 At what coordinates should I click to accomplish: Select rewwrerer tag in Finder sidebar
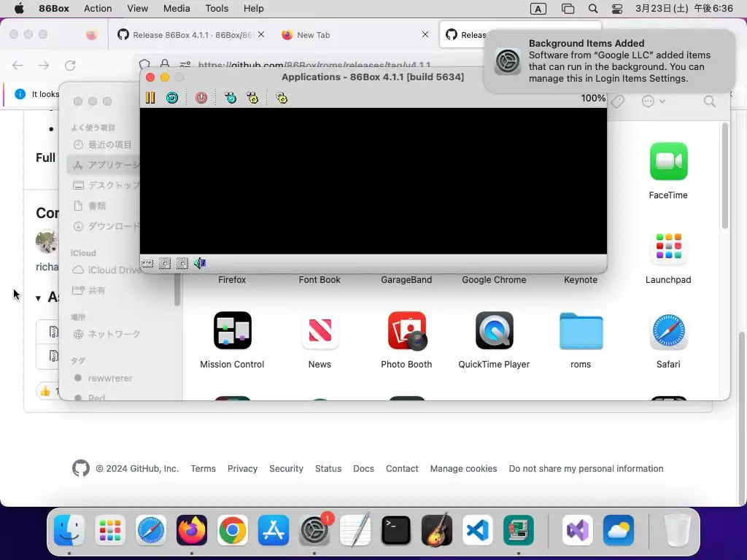click(x=104, y=378)
